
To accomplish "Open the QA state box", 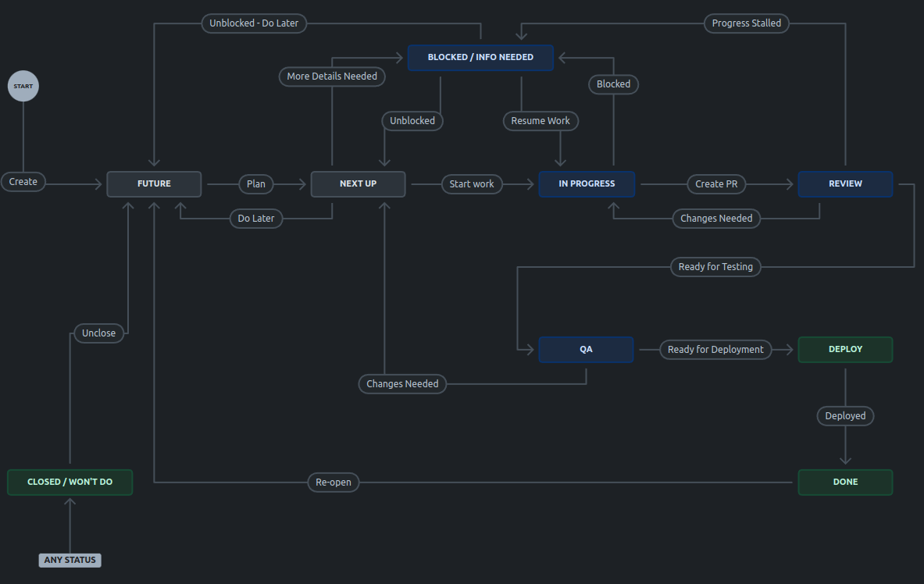I will [x=586, y=349].
